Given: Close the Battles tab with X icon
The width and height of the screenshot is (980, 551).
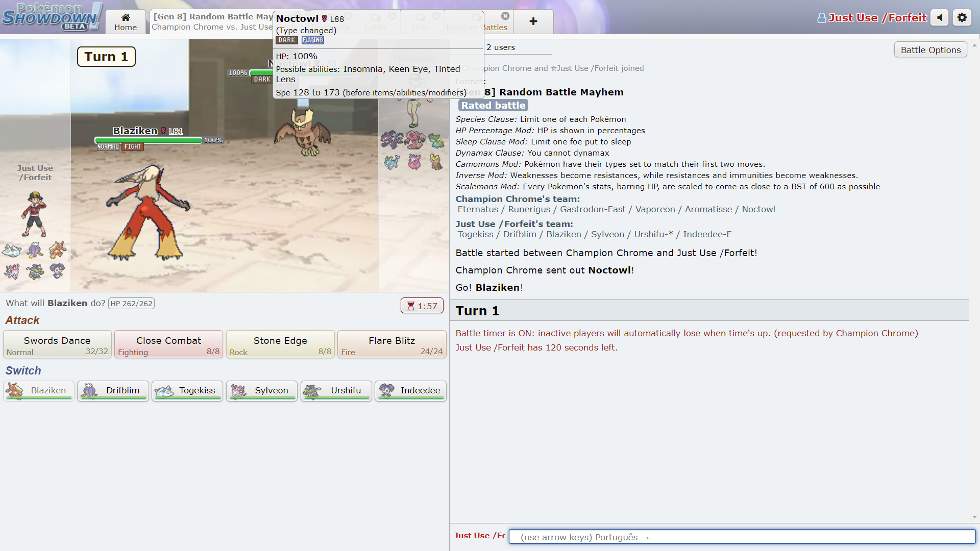Looking at the screenshot, I should pos(505,16).
